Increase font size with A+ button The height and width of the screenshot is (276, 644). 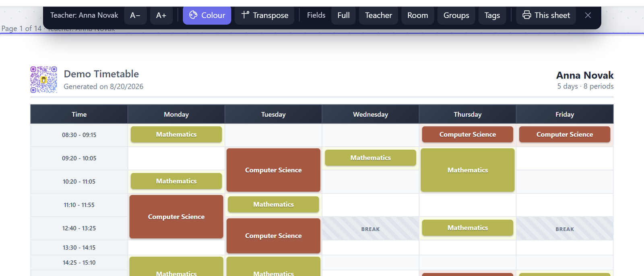tap(161, 15)
